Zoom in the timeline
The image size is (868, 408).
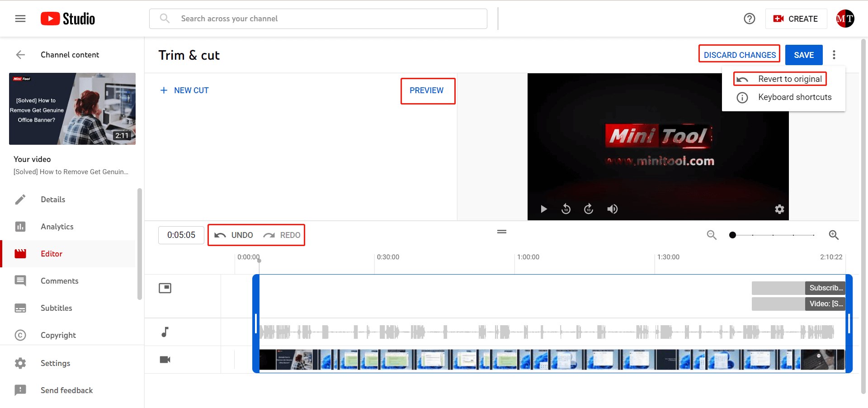tap(834, 235)
